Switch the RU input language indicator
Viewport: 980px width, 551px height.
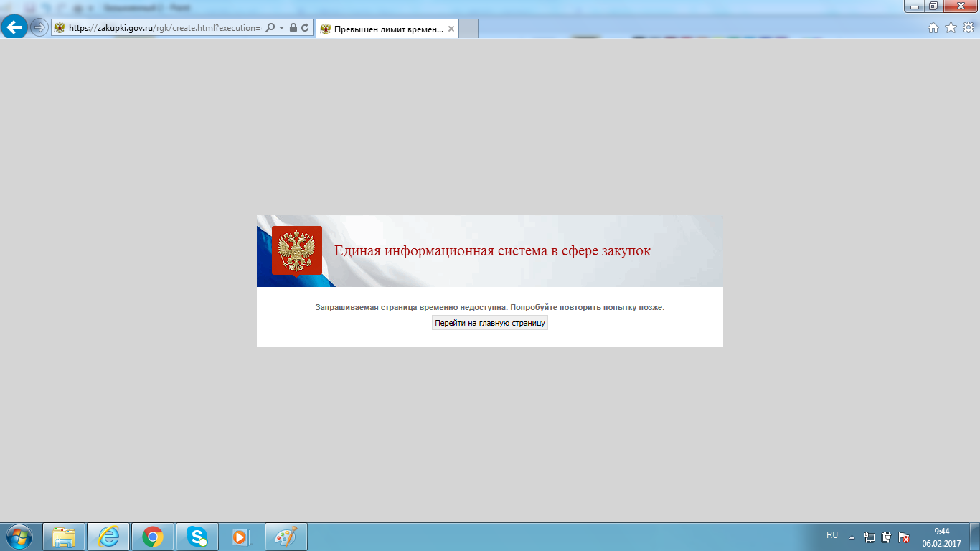[831, 536]
